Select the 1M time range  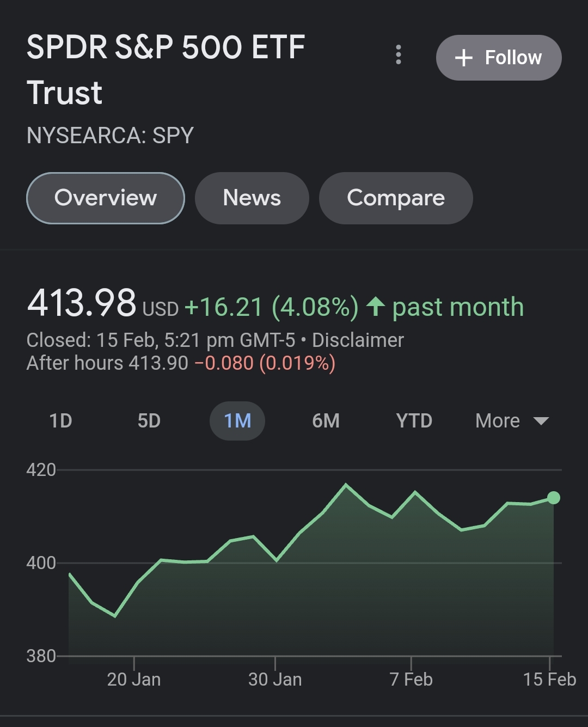(x=237, y=421)
